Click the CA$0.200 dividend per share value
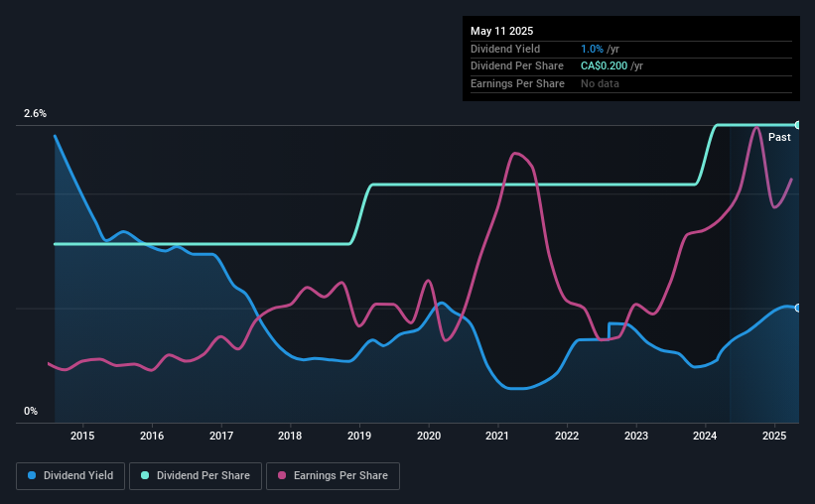 604,66
